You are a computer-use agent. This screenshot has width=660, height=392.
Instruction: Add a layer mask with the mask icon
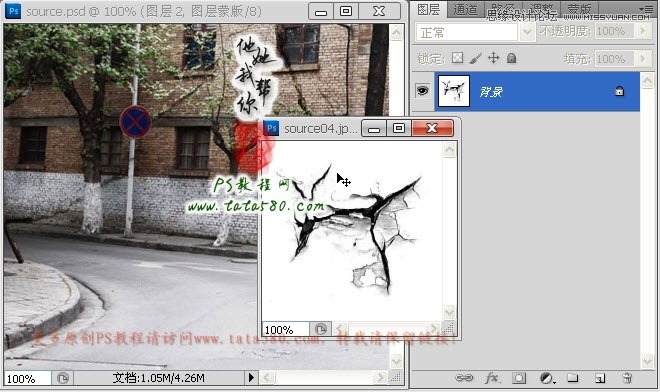click(519, 378)
